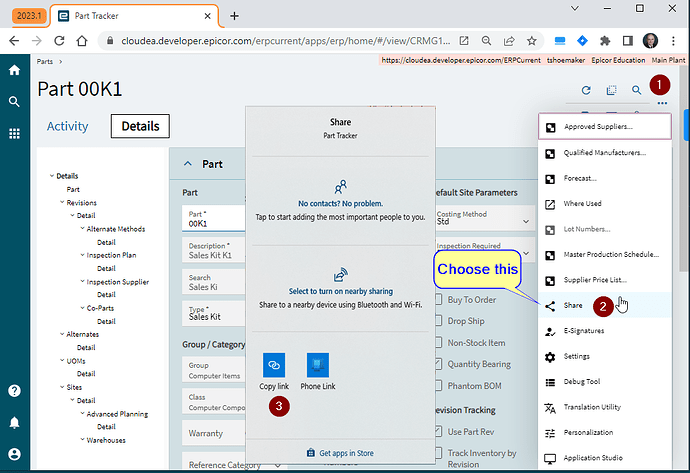Select Approved Suppliers menu entry
The height and width of the screenshot is (473, 690).
tap(605, 127)
